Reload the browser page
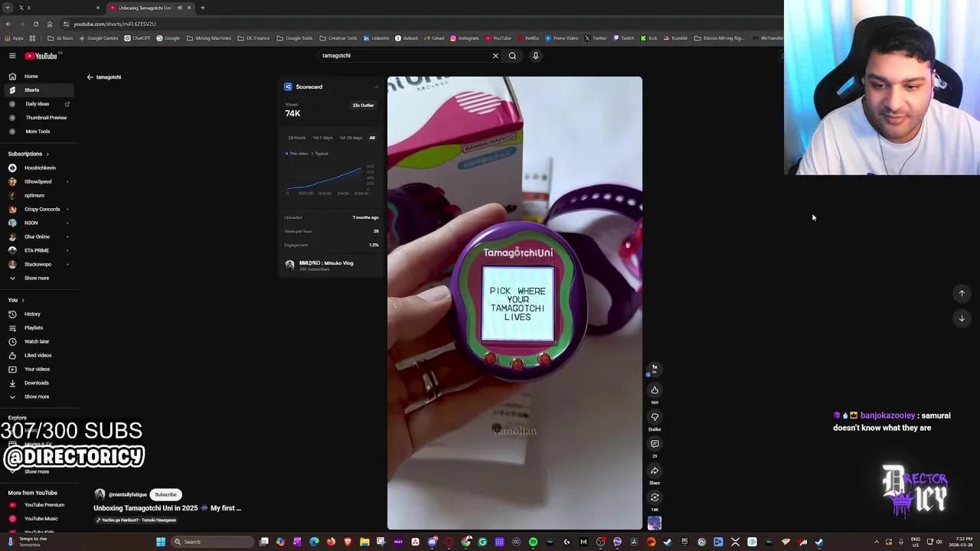The image size is (980, 551). pos(35,24)
